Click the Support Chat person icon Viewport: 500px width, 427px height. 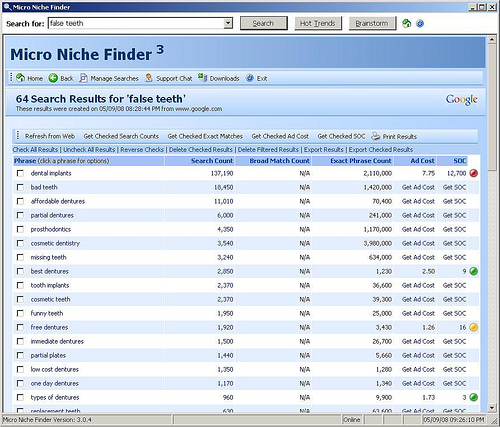coord(148,78)
